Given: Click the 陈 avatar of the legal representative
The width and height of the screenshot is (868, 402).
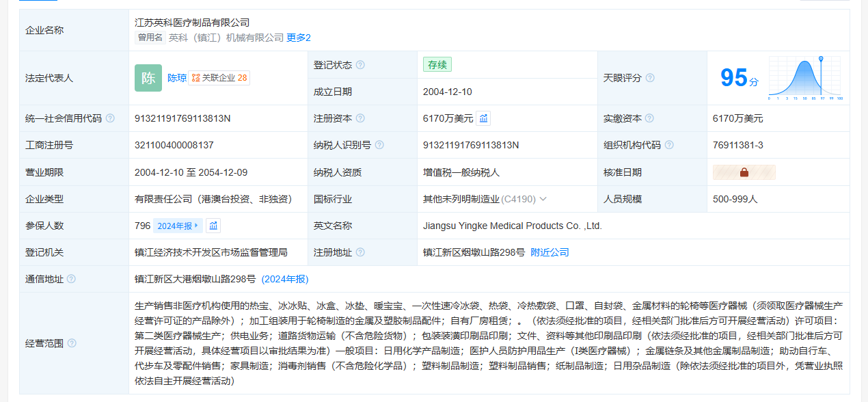Looking at the screenshot, I should (148, 78).
